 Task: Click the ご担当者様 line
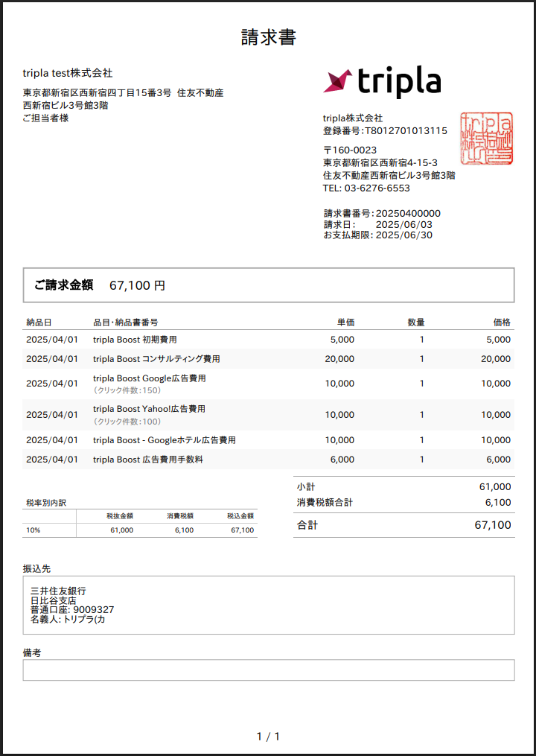click(46, 118)
